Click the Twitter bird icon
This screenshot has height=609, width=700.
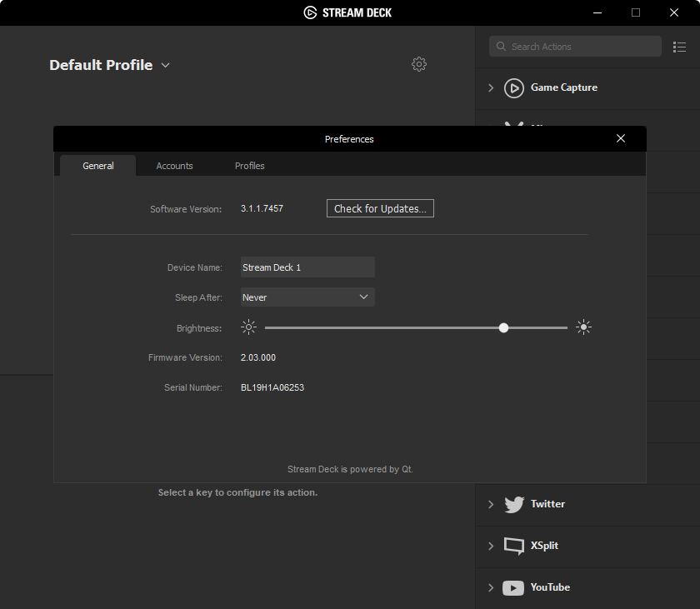pos(514,505)
